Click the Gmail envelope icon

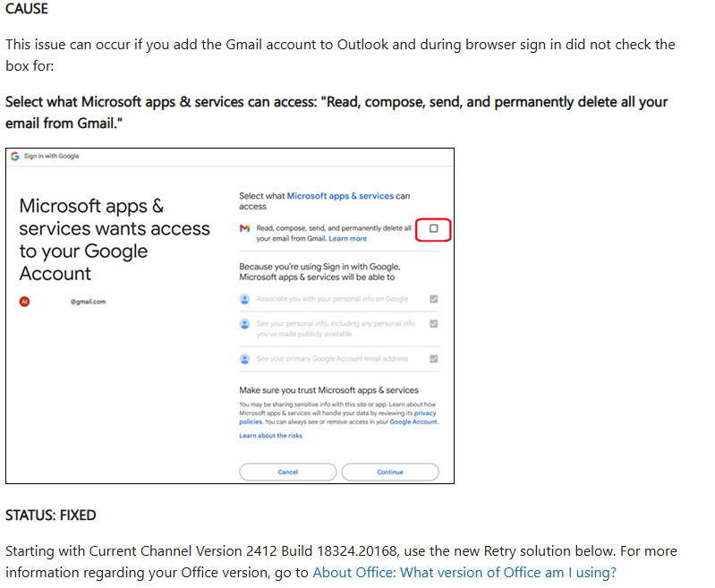(x=244, y=228)
